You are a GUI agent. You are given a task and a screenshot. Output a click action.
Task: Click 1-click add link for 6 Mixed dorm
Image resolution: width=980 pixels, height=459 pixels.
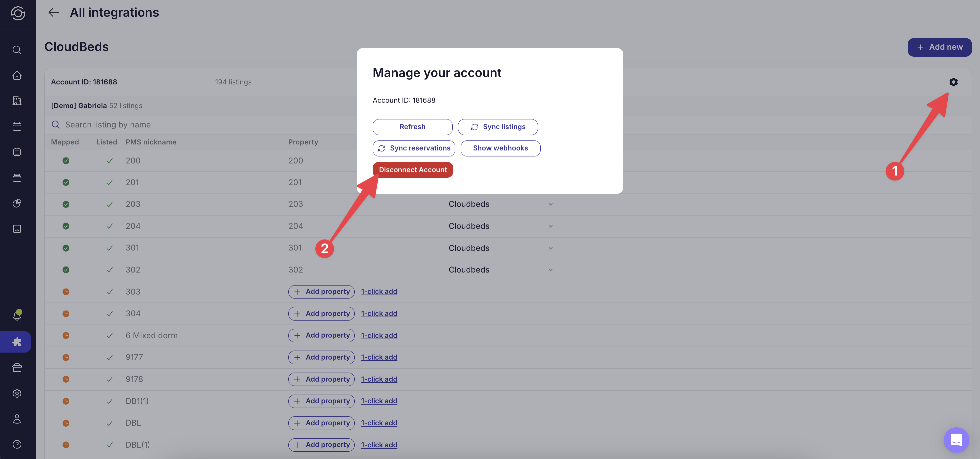click(379, 335)
